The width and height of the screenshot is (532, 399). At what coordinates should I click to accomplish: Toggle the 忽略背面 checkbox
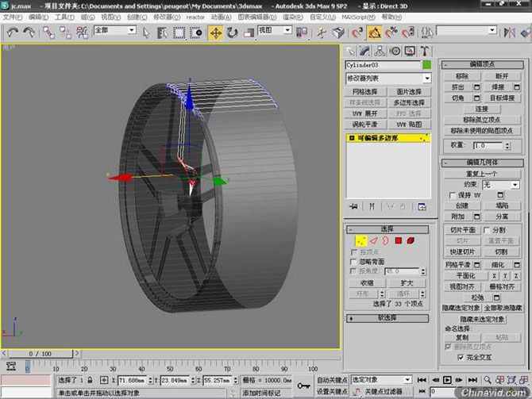point(353,262)
